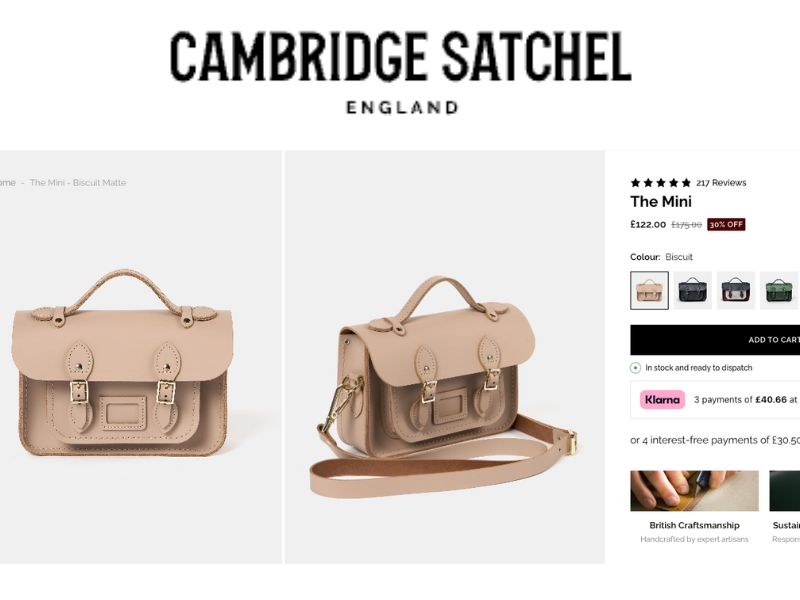Open the 217 Reviews link
Viewport: 800px width, 600px height.
tap(721, 183)
